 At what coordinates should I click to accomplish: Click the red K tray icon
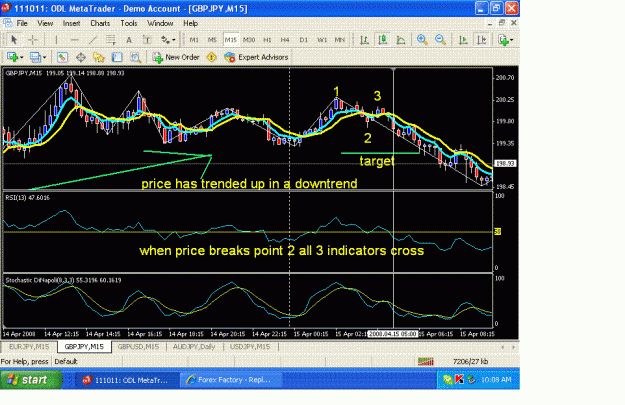[x=459, y=379]
